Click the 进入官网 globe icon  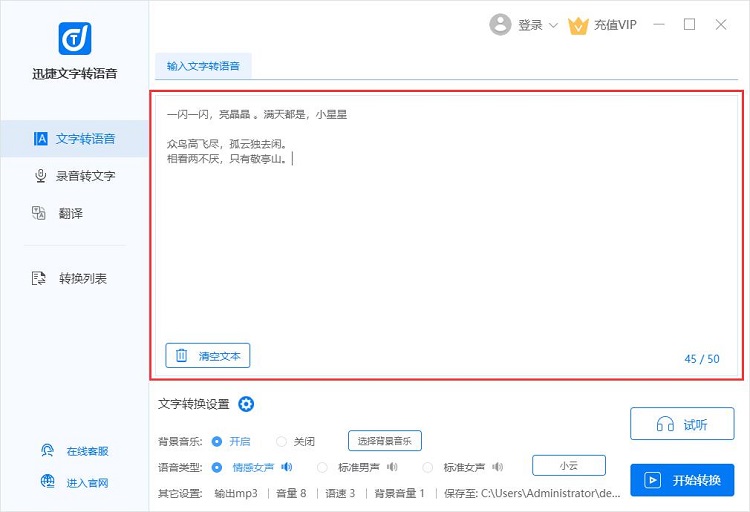47,481
